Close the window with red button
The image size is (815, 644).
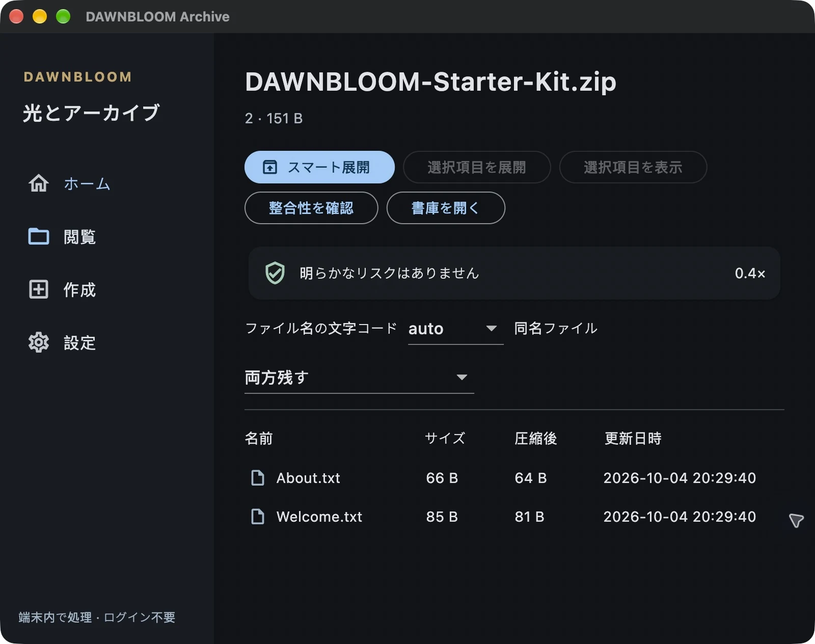click(16, 16)
